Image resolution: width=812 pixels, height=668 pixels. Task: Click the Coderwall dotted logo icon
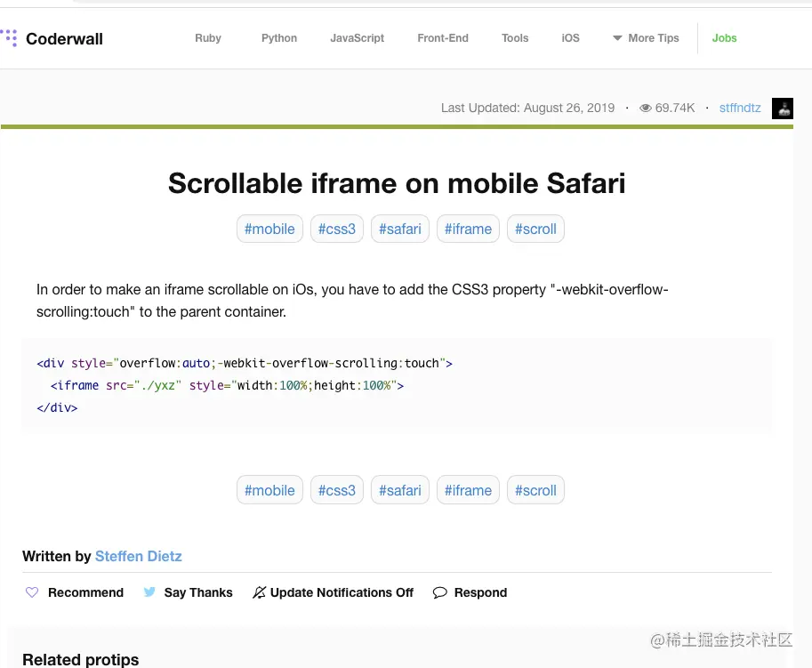(x=9, y=37)
